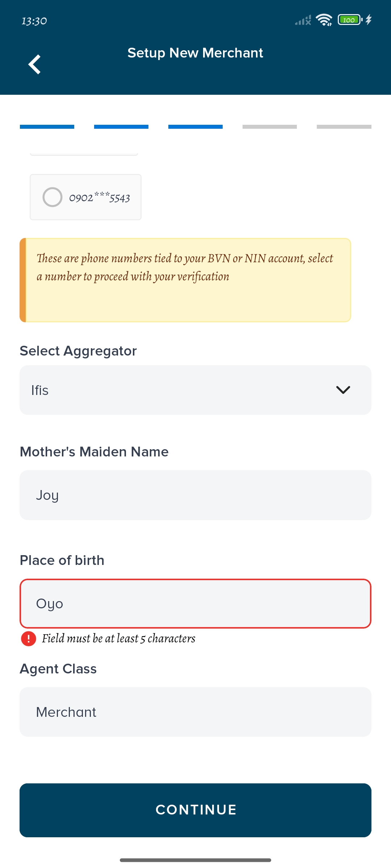The width and height of the screenshot is (391, 868).
Task: Tap the cellular signal icon
Action: click(x=303, y=20)
